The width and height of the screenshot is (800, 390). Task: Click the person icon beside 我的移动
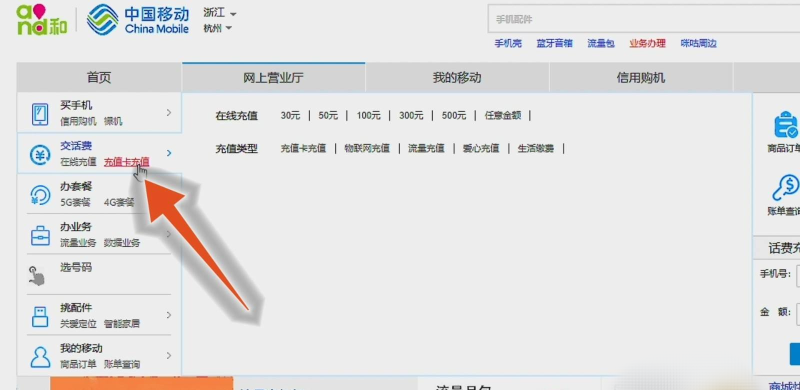pos(40,357)
